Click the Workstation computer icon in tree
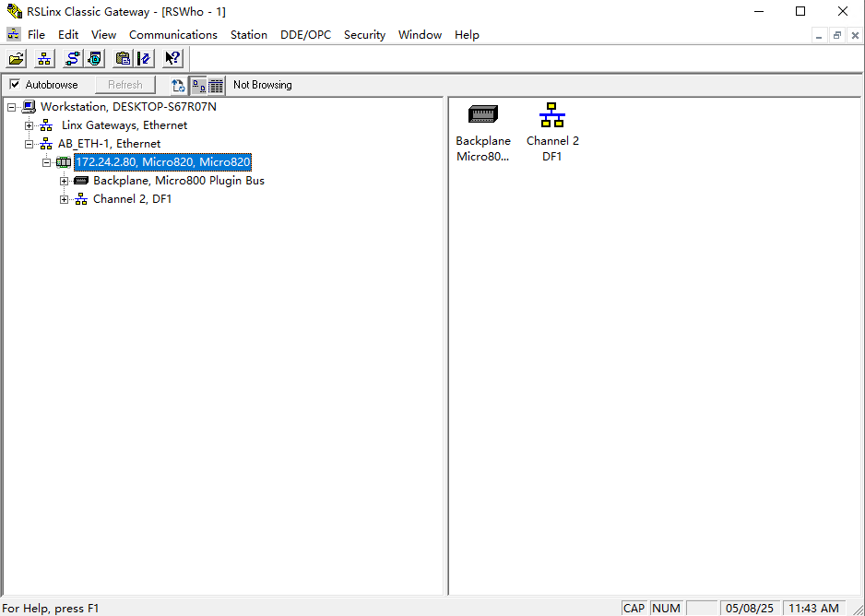865x616 pixels. point(30,106)
